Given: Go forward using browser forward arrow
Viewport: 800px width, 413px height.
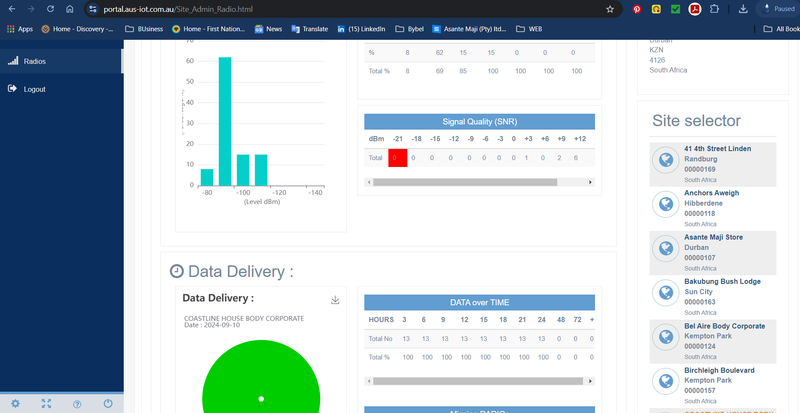Looking at the screenshot, I should pyautogui.click(x=31, y=9).
